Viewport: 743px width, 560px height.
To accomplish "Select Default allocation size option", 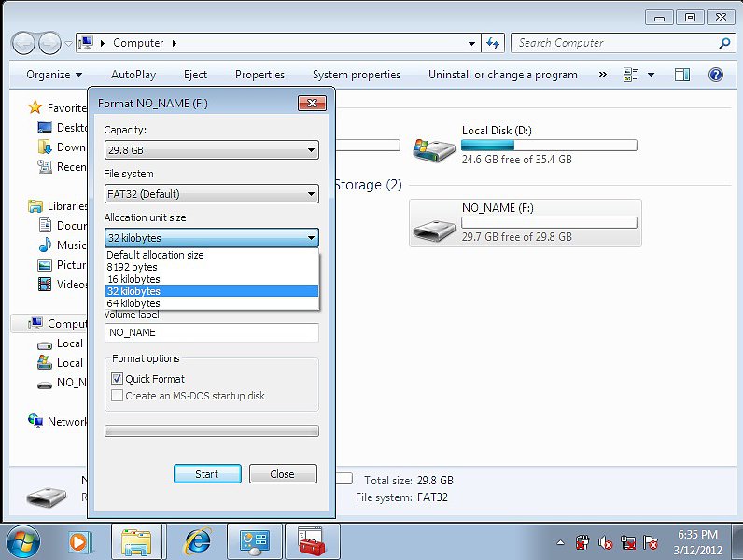I will 155,255.
